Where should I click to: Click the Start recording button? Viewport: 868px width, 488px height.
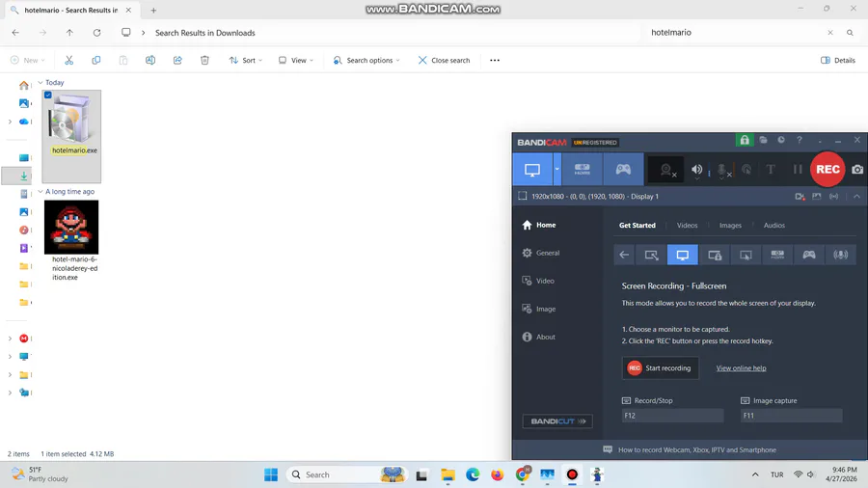(660, 368)
